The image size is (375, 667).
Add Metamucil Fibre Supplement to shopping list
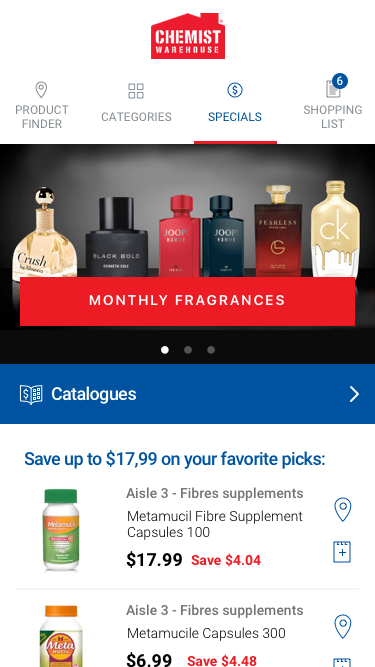pyautogui.click(x=342, y=552)
